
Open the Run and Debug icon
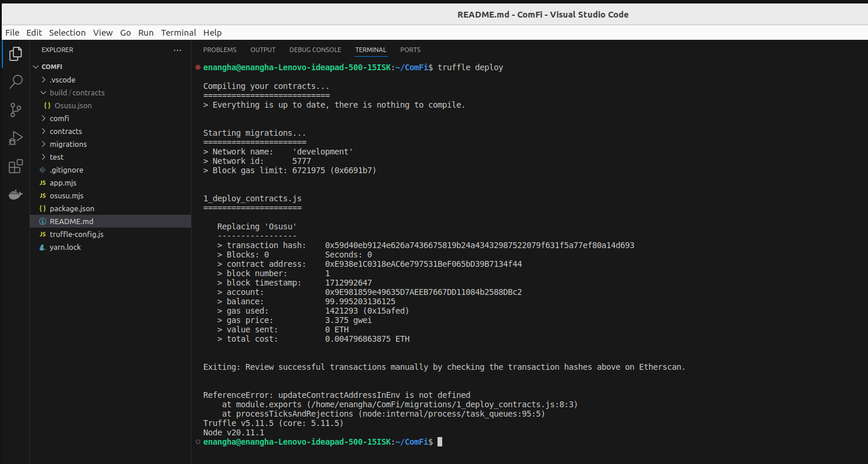pyautogui.click(x=15, y=138)
